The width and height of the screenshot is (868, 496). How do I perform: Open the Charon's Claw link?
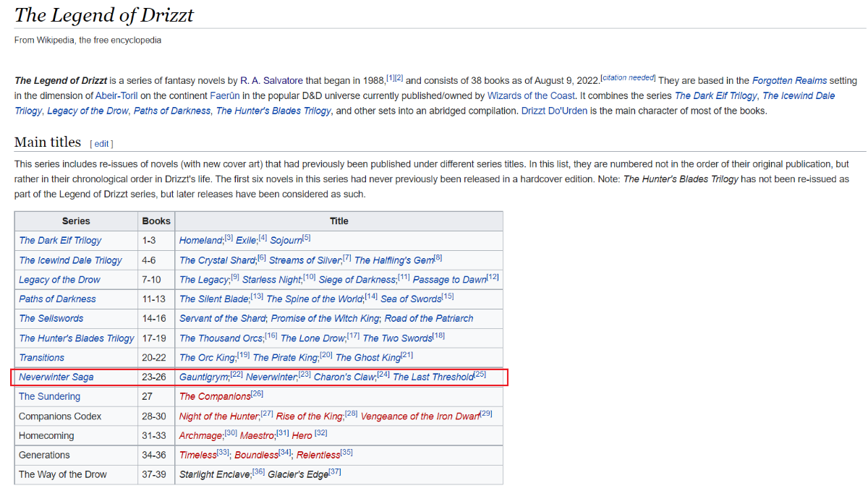pos(345,377)
